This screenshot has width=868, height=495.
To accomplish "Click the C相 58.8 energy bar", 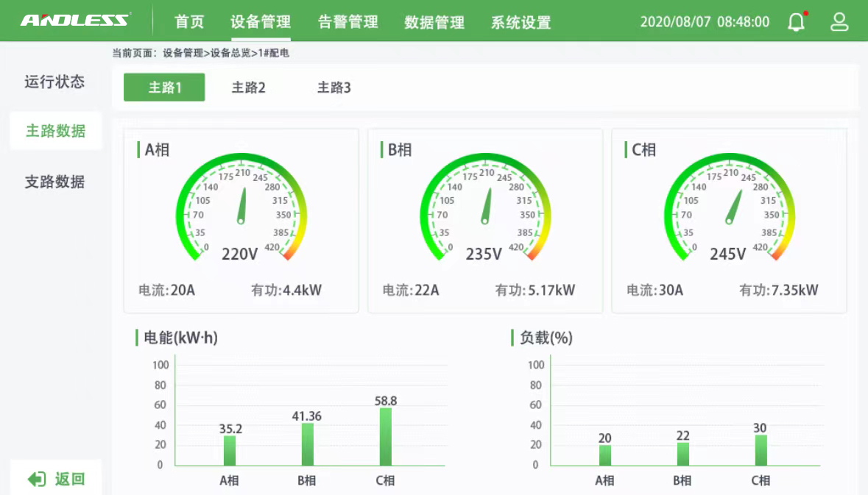I will 386,437.
